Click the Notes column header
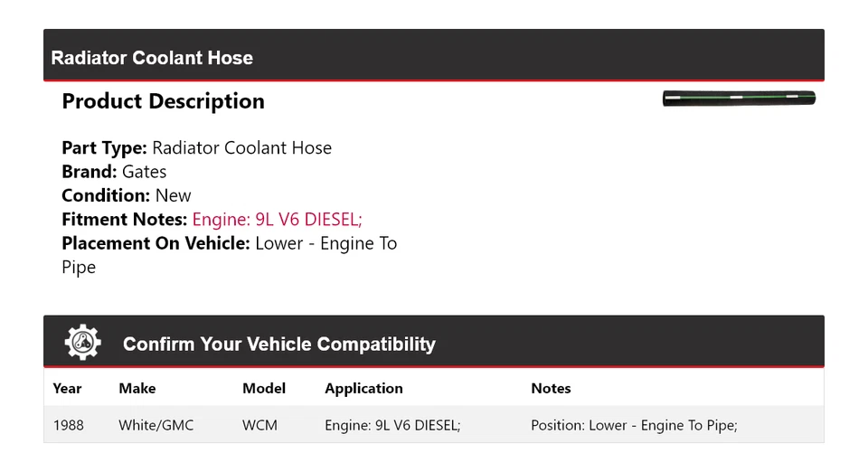Viewport: 868px width, 472px height. pos(551,388)
